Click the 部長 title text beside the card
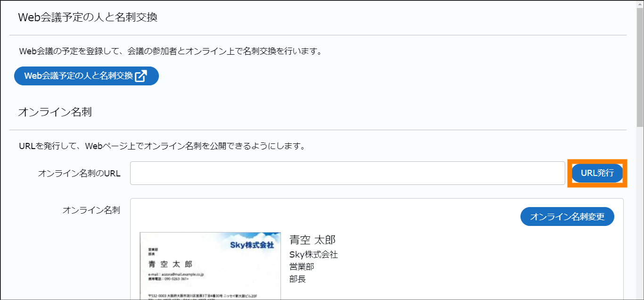The height and width of the screenshot is (300, 644). [297, 279]
